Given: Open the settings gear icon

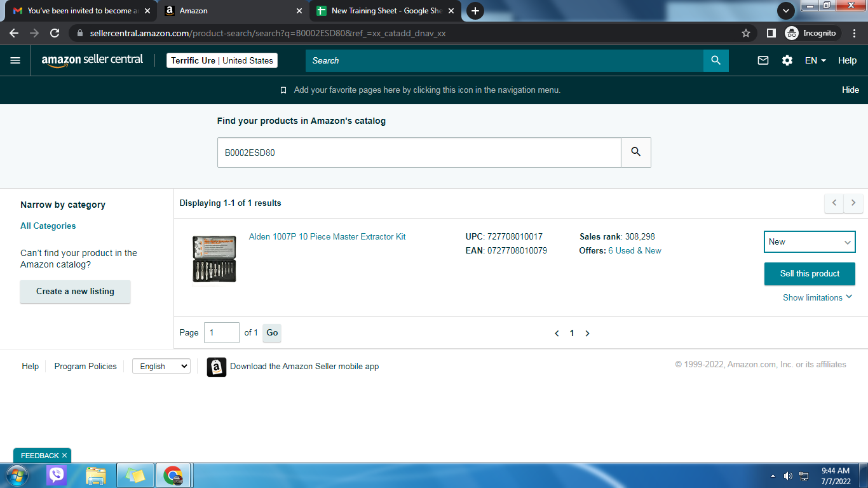Looking at the screenshot, I should [787, 60].
